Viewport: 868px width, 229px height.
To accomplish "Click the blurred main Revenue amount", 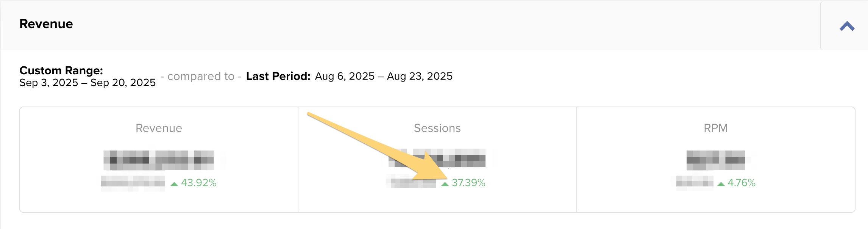I will [159, 160].
